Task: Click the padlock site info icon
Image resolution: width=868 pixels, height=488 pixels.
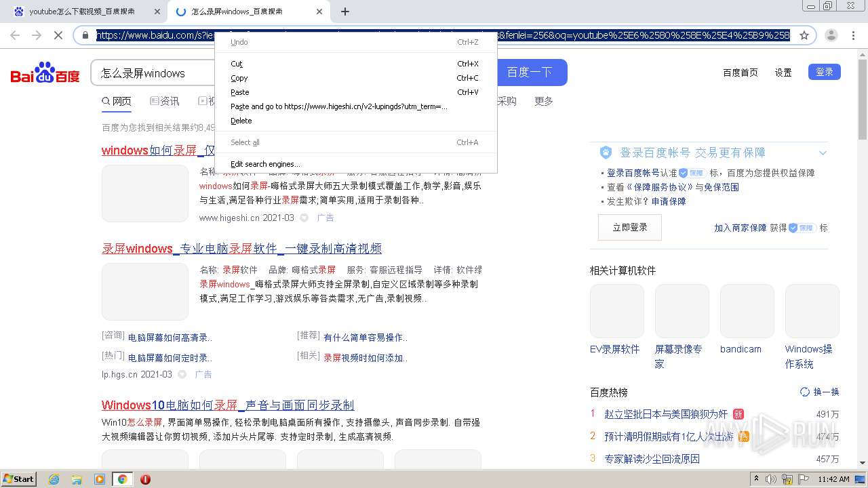Action: (x=85, y=35)
